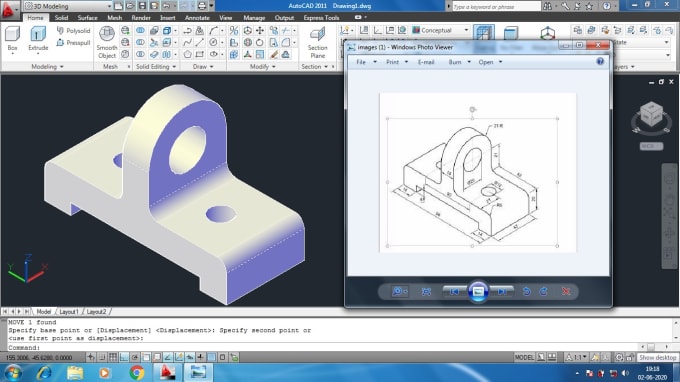This screenshot has width=680, height=382.
Task: Toggle the MODEL space status button
Action: pyautogui.click(x=524, y=357)
